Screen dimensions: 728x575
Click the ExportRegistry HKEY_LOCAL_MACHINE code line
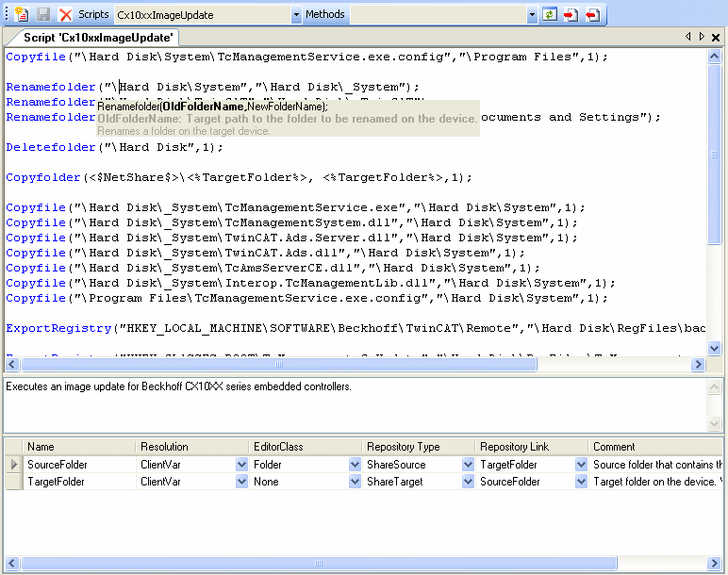(x=356, y=328)
